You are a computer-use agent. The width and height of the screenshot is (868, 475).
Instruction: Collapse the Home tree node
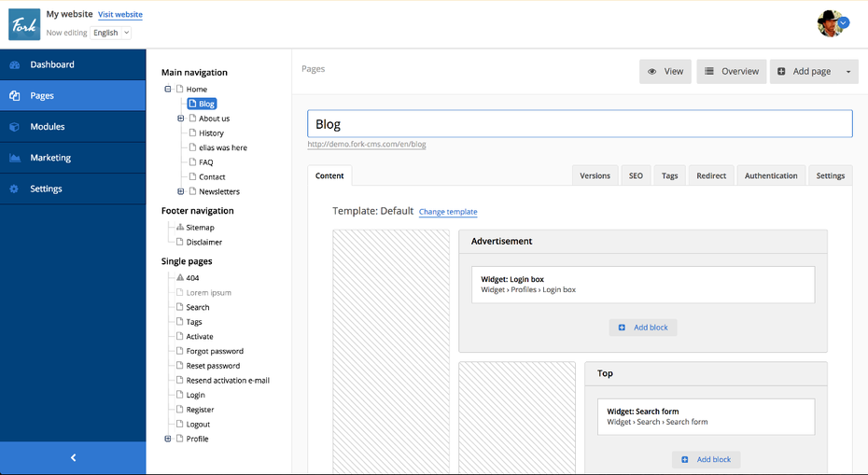coord(168,89)
